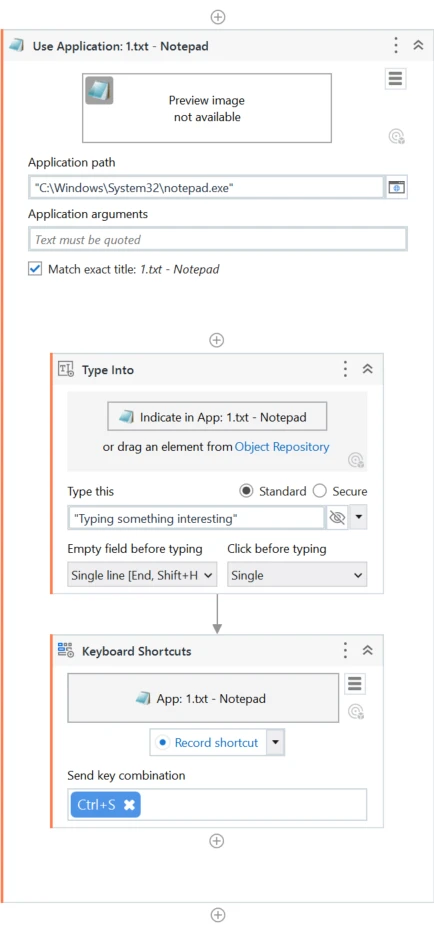434x938 pixels.
Task: Open Empty field before typing dropdown
Action: tap(142, 575)
